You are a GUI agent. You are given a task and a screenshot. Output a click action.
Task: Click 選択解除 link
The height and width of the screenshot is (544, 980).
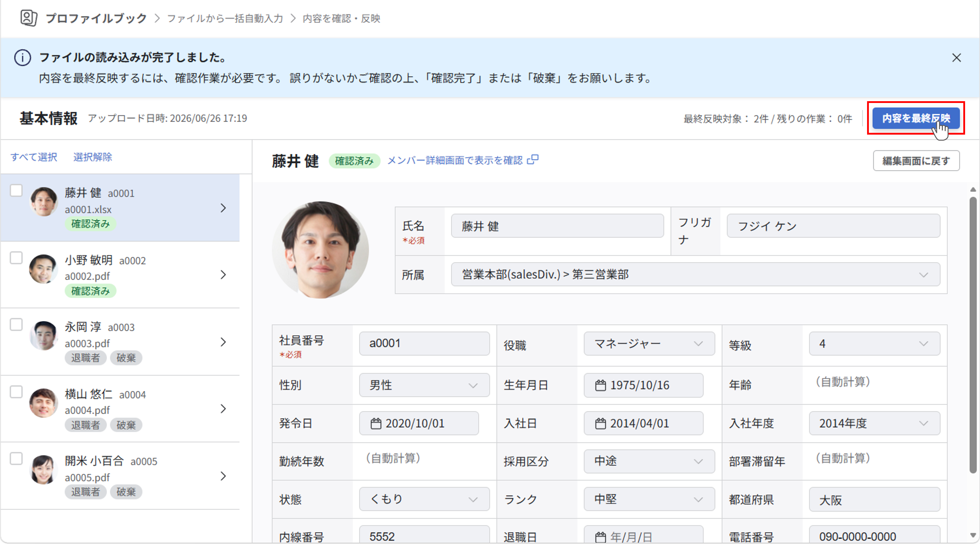pos(92,157)
